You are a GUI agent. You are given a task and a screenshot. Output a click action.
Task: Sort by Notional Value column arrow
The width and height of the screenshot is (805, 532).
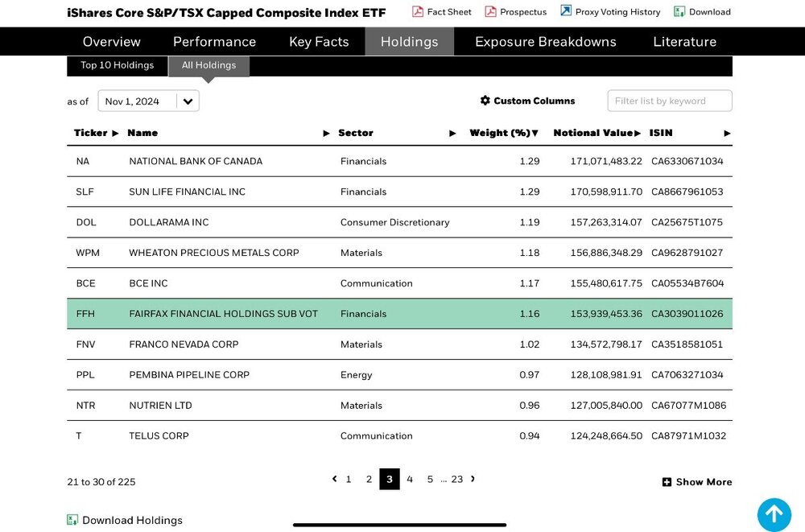[x=637, y=134]
